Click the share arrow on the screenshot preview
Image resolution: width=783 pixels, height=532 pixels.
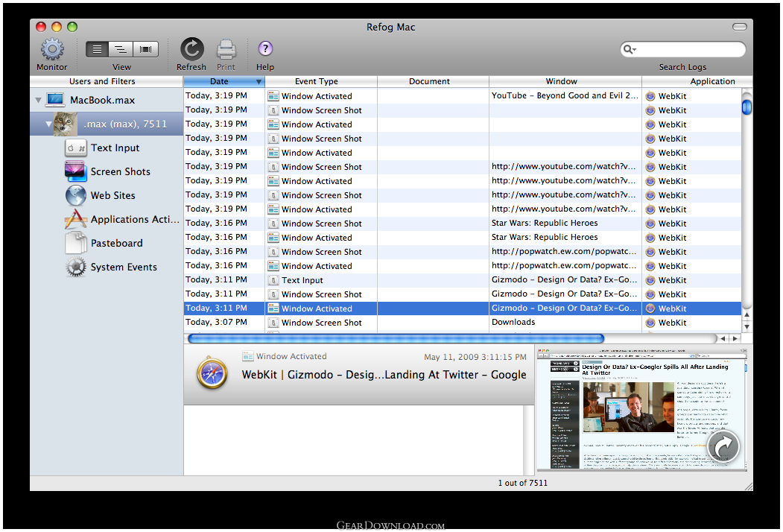pos(723,446)
